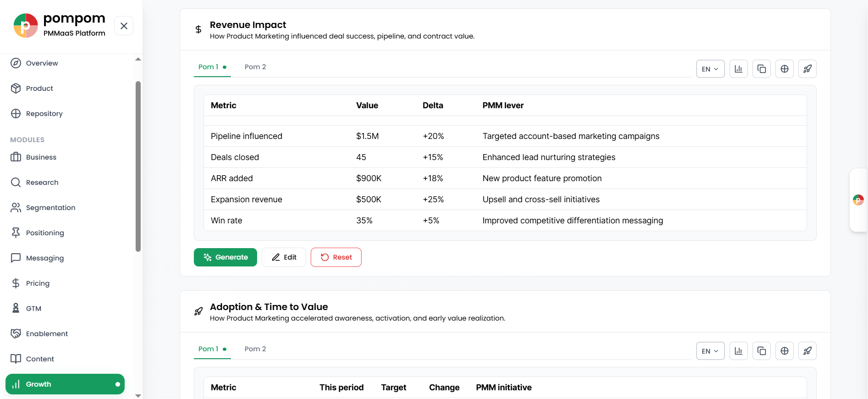This screenshot has width=868, height=399.
Task: Select the Business module
Action: coord(65,157)
